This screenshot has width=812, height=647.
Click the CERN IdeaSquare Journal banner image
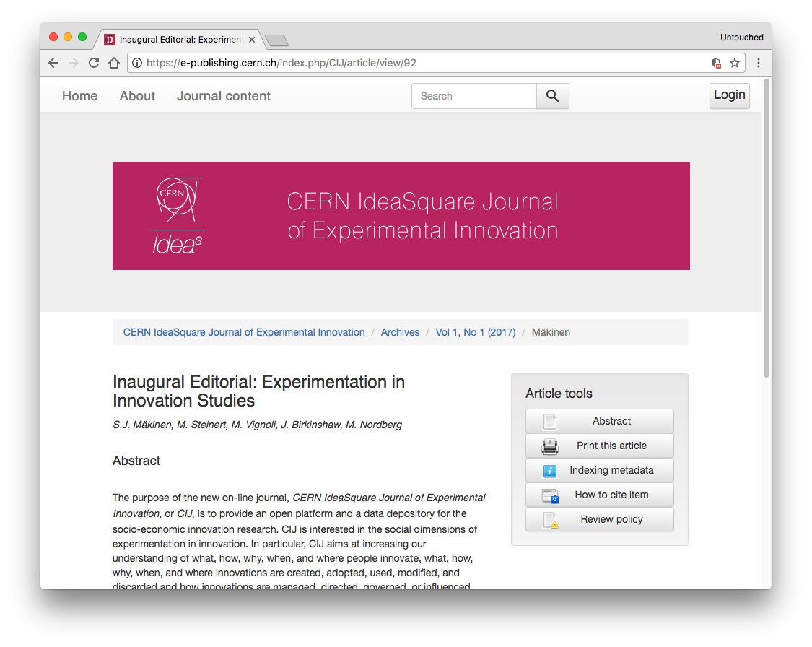[x=401, y=215]
